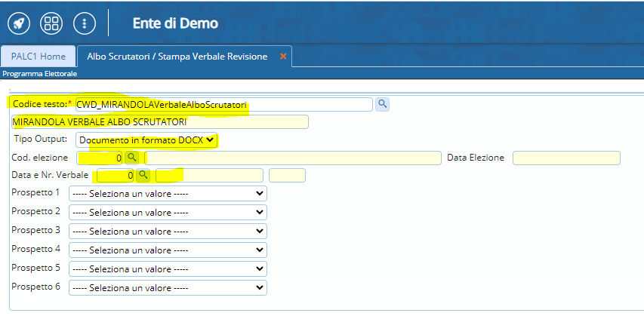Select Albo Scrutatori / Stampa Verbale Revisione tab
Viewport: 644px width, 316px height.
177,57
